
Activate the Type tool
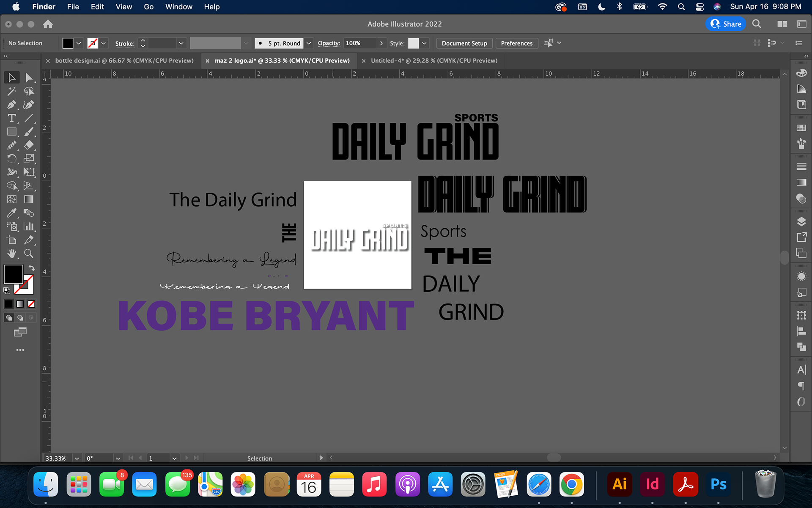(12, 118)
